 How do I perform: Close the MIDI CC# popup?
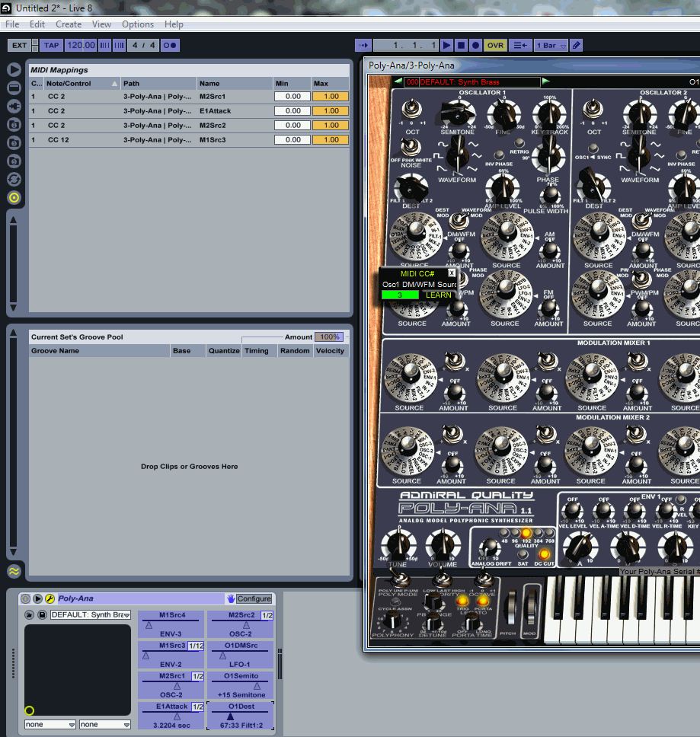pyautogui.click(x=452, y=273)
